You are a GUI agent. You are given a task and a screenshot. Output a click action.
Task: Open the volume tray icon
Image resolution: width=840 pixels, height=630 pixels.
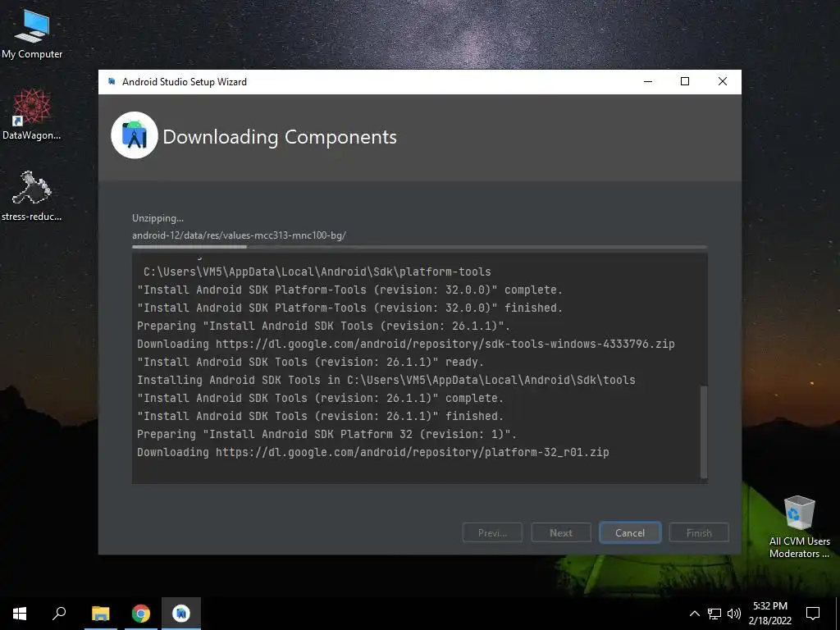[734, 614]
